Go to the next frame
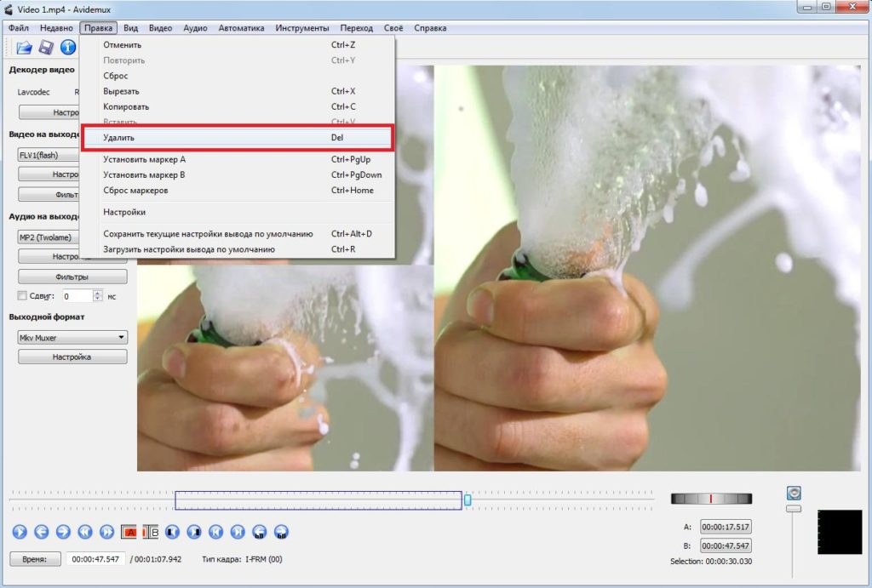This screenshot has height=588, width=872. coord(63,532)
